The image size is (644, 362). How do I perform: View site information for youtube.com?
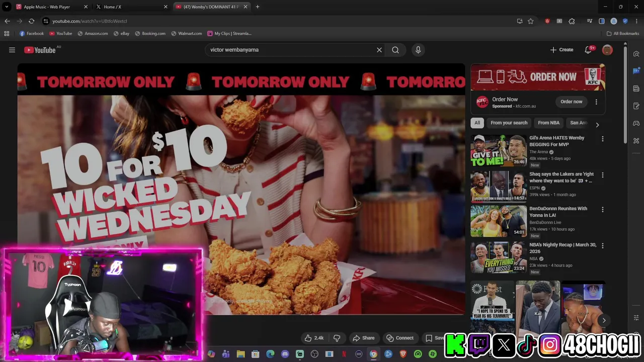[x=46, y=21]
